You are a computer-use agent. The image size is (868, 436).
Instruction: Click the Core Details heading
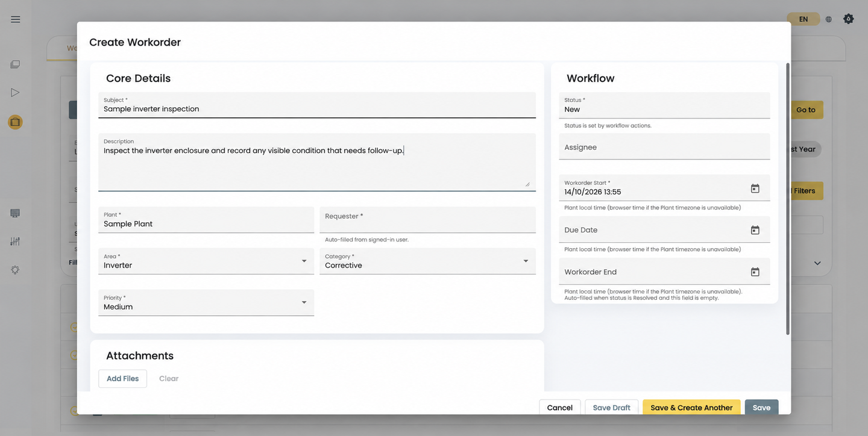coord(138,78)
